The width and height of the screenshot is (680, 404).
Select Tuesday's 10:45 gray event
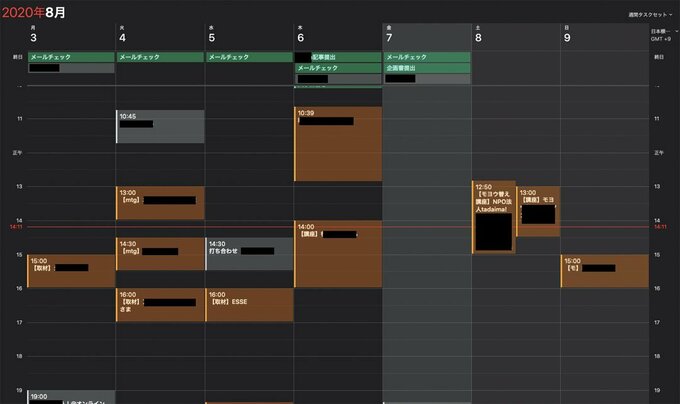pyautogui.click(x=160, y=127)
